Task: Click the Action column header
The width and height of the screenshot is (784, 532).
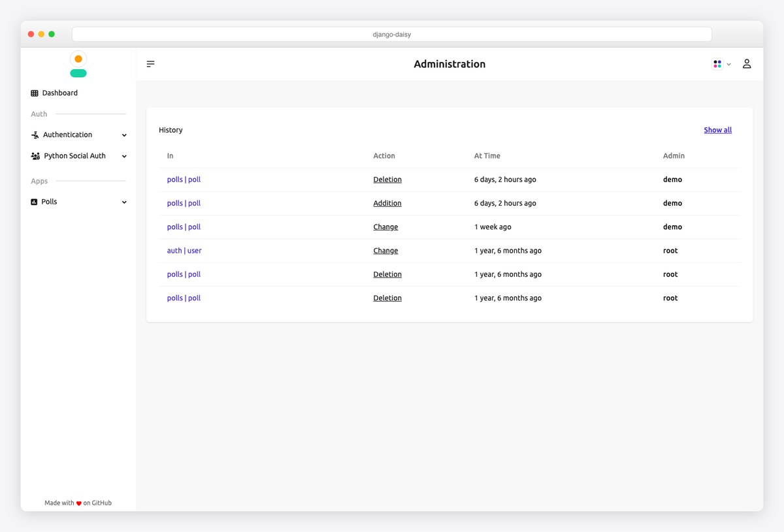Action: coord(384,156)
